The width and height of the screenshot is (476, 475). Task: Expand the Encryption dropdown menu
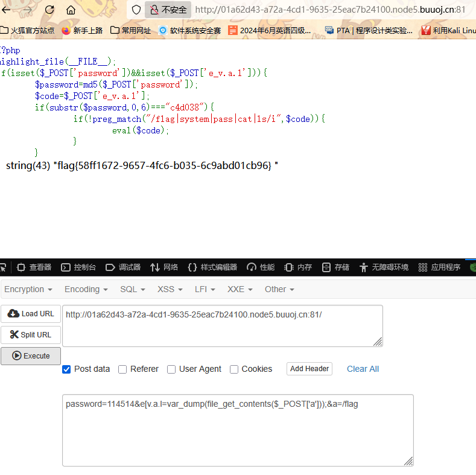(28, 289)
